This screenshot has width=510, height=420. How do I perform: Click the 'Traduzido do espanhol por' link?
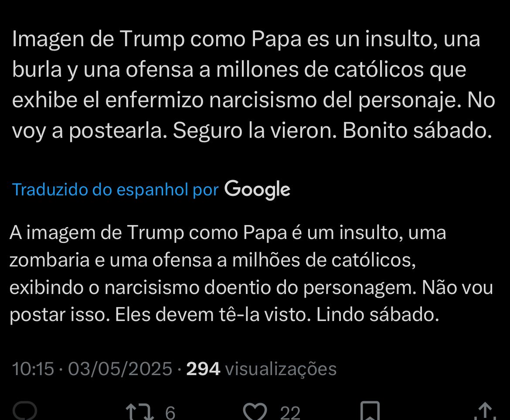[x=115, y=190]
